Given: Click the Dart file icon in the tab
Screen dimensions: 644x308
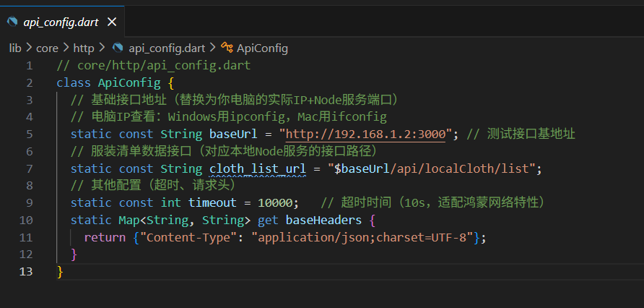Looking at the screenshot, I should pyautogui.click(x=12, y=22).
